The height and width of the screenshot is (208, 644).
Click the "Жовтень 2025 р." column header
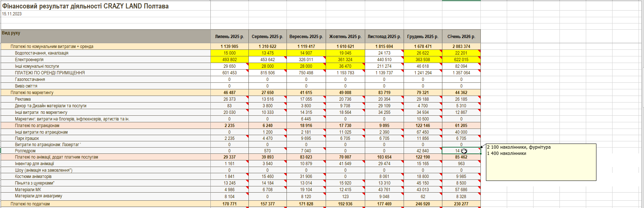pyautogui.click(x=345, y=36)
